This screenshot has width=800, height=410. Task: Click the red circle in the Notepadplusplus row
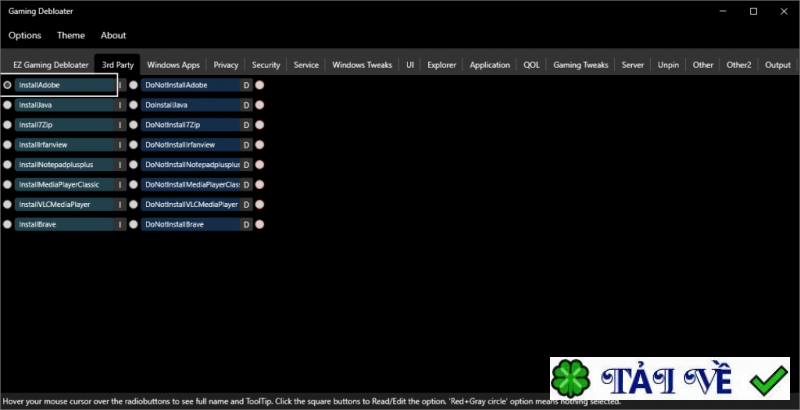[260, 165]
